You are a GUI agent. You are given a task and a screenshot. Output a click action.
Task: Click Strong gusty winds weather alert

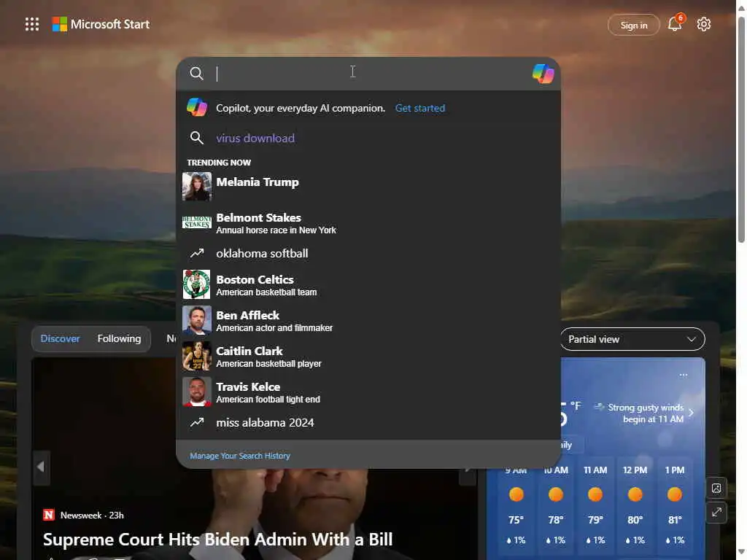(645, 413)
